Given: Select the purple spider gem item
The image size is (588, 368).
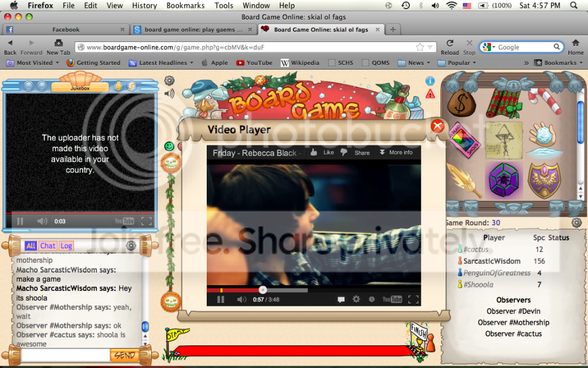Looking at the screenshot, I should (x=504, y=181).
